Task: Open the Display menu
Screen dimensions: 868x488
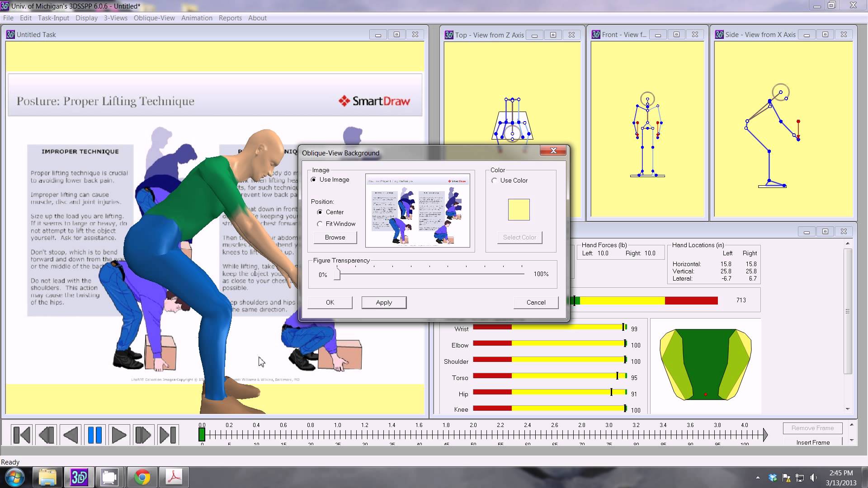Action: pyautogui.click(x=86, y=18)
